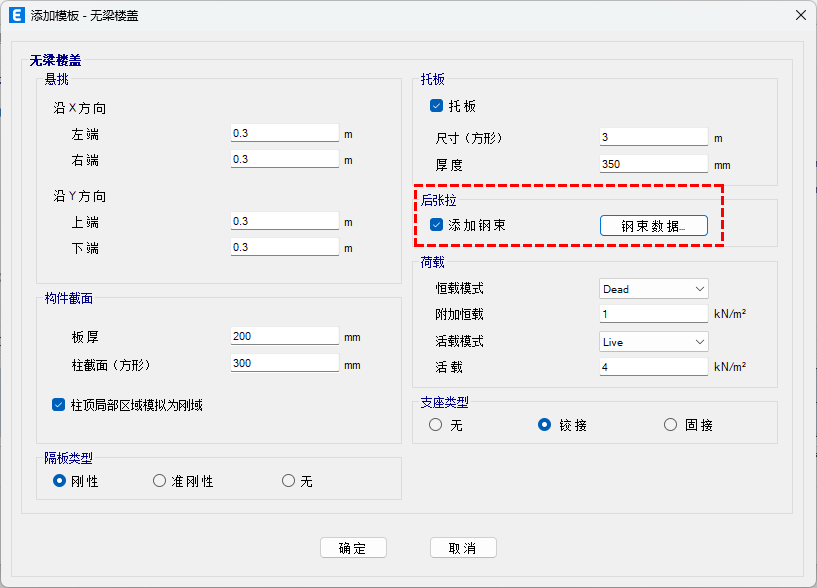Cancel using the 取消 button
The image size is (817, 588).
point(463,548)
